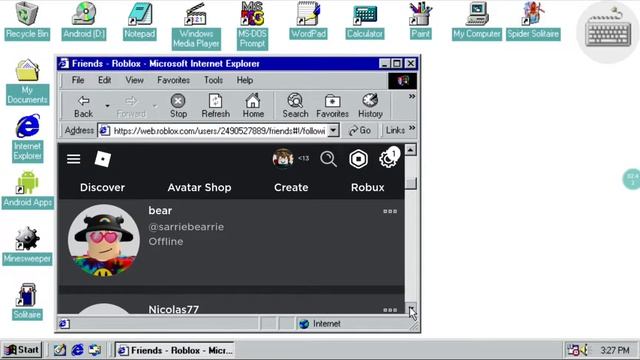640x360 pixels.
Task: Click the vertical scrollbar thumb
Action: click(411, 183)
